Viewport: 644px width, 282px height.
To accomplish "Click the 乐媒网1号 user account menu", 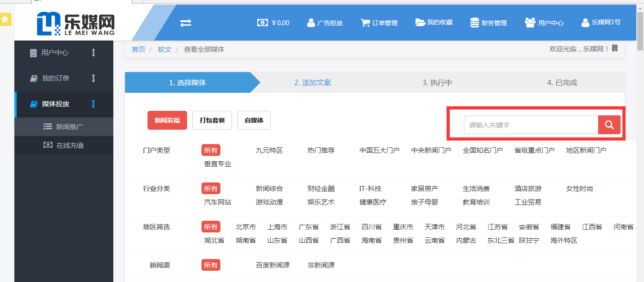I will coord(601,22).
